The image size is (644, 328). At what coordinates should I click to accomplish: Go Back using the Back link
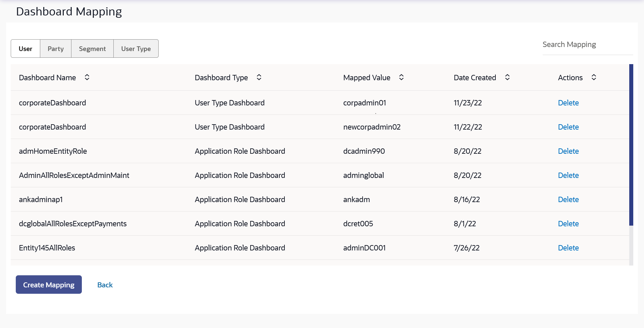click(105, 285)
